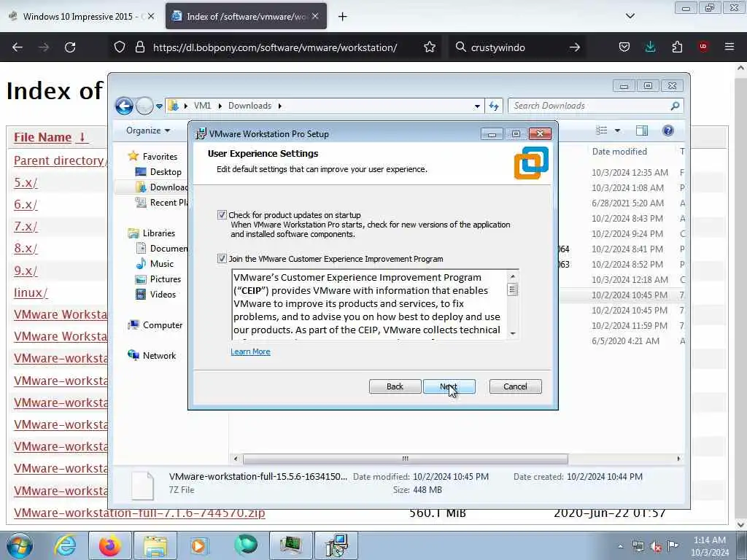747x560 pixels.
Task: Click the search go arrow
Action: tap(575, 47)
